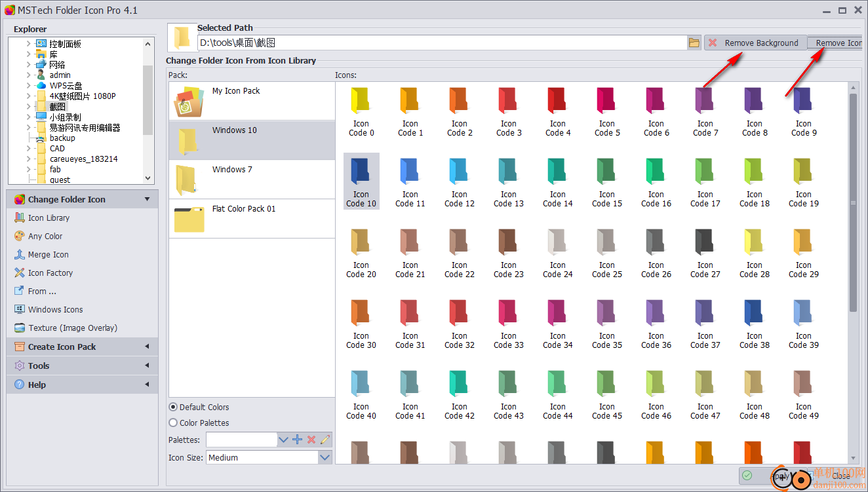Select the yellow Icon Code 0 folder

[x=361, y=111]
